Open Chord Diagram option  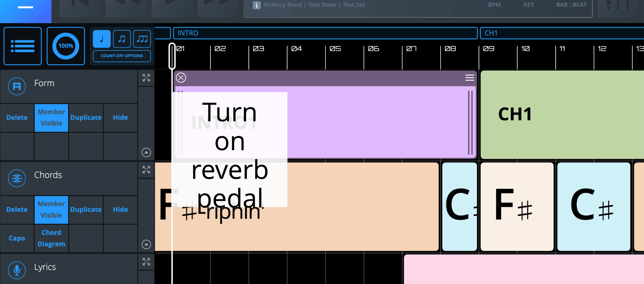click(51, 238)
